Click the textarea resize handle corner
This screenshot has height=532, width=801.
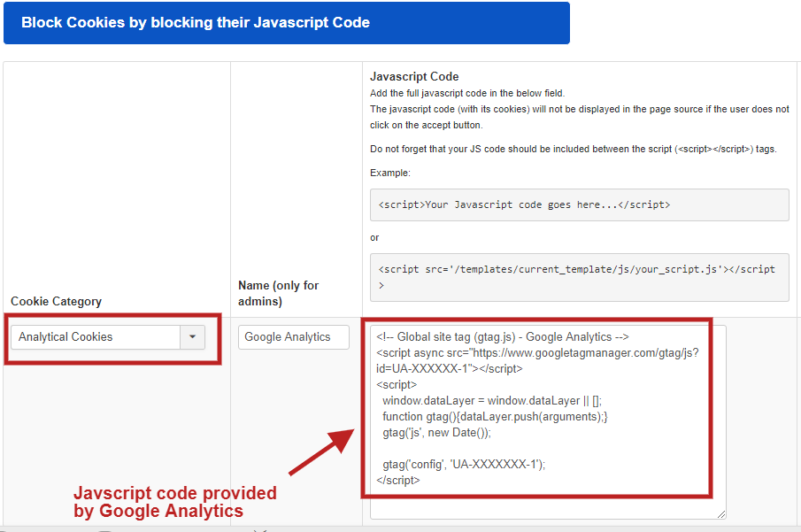(720, 514)
